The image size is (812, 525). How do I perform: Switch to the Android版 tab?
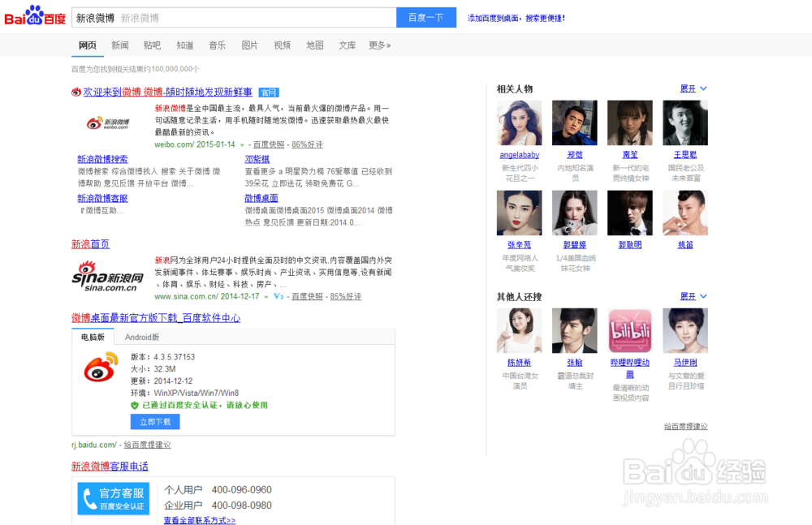click(x=142, y=337)
